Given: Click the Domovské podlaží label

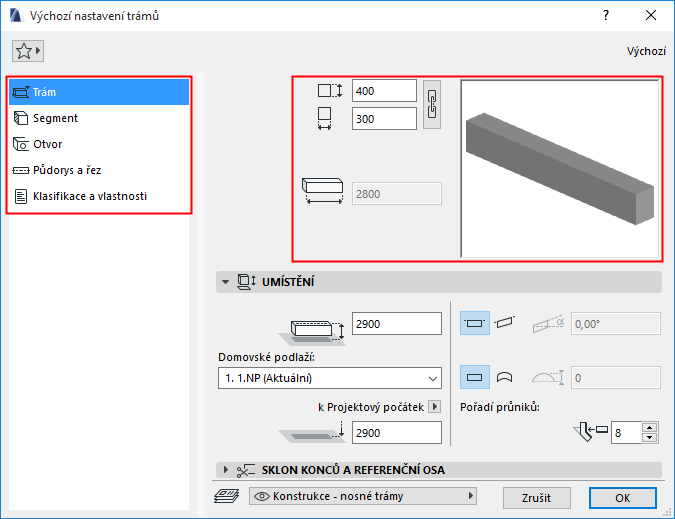Looking at the screenshot, I should [266, 357].
